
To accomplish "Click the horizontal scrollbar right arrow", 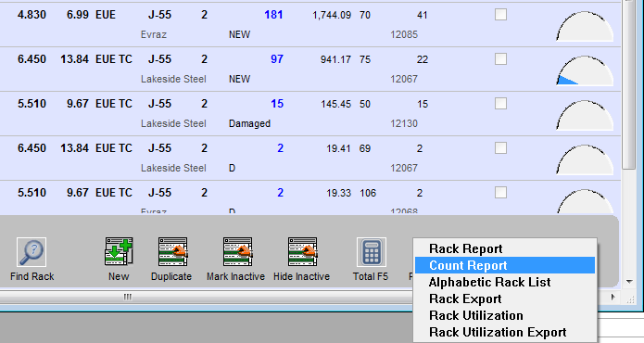I will click(613, 297).
